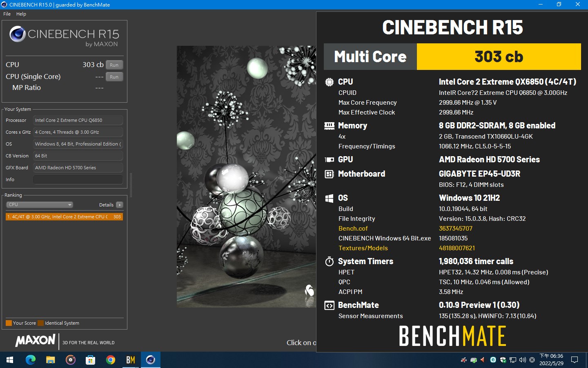
Task: Click the Processor field showing Core 2 Extreme
Action: [78, 120]
